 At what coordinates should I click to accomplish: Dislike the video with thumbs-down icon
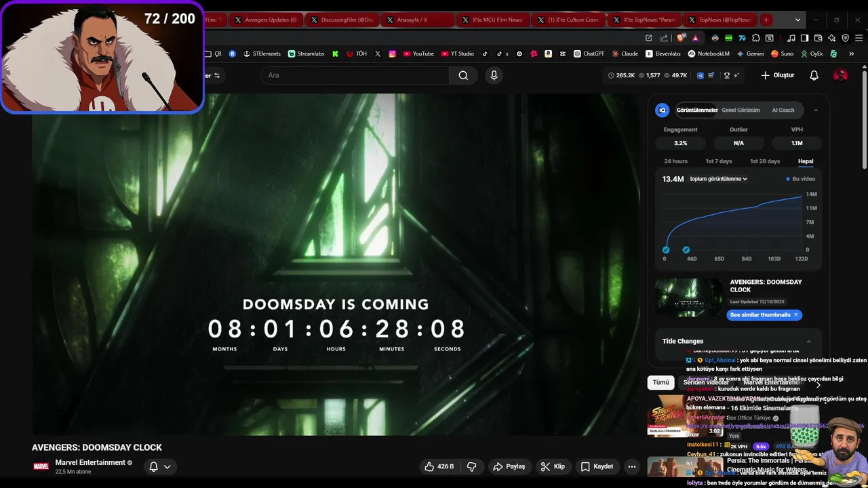click(472, 466)
